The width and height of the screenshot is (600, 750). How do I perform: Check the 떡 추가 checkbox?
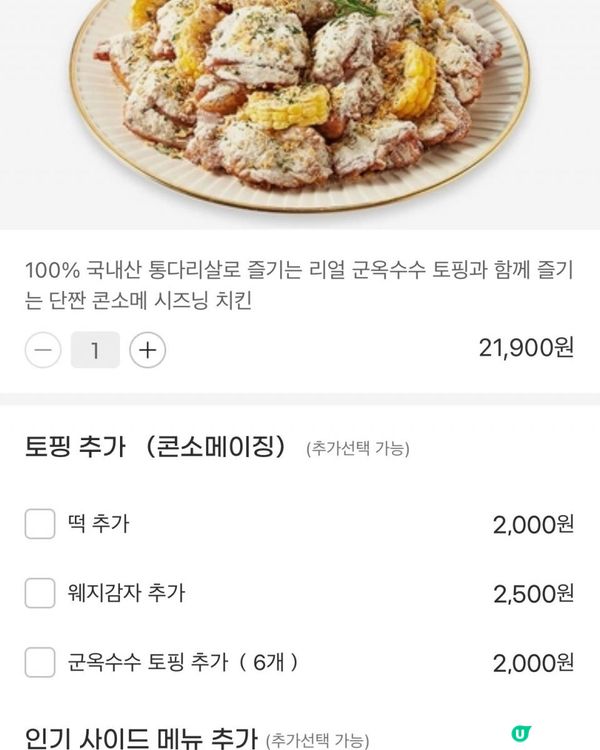point(39,523)
